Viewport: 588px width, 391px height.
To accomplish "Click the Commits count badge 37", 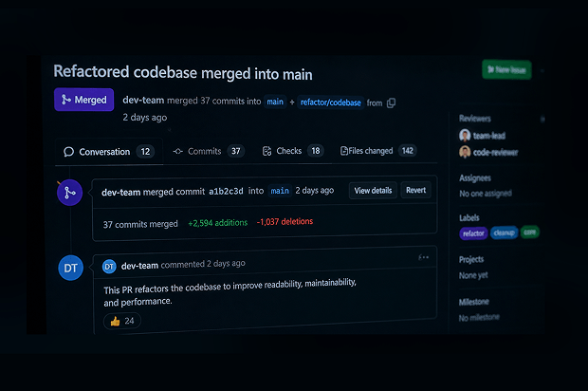I will [235, 151].
